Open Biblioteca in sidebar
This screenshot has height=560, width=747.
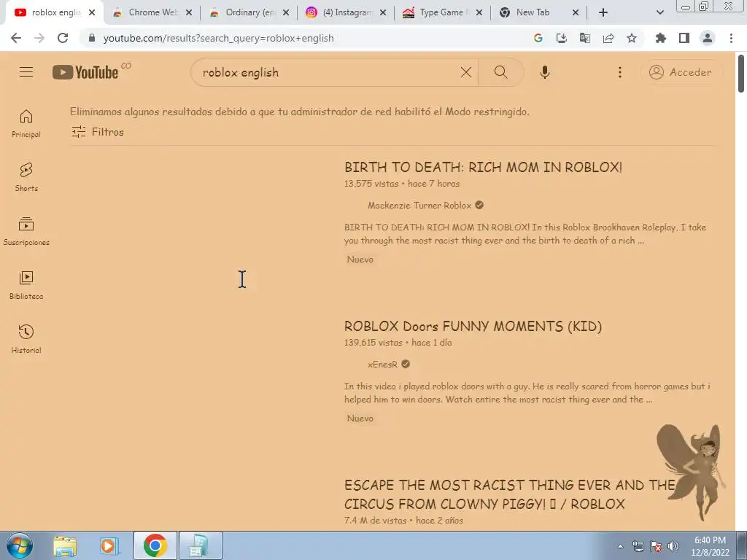pyautogui.click(x=26, y=285)
